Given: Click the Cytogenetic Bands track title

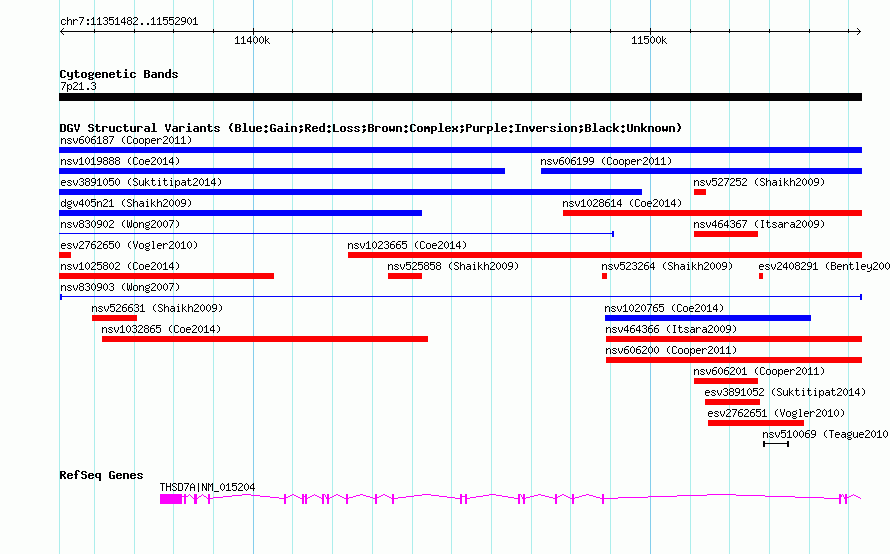Looking at the screenshot, I should coord(119,74).
